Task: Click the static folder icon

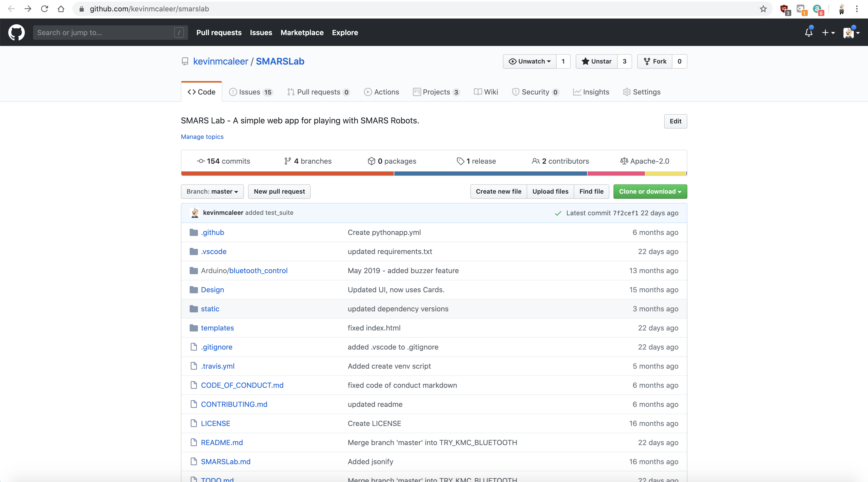Action: pos(193,309)
